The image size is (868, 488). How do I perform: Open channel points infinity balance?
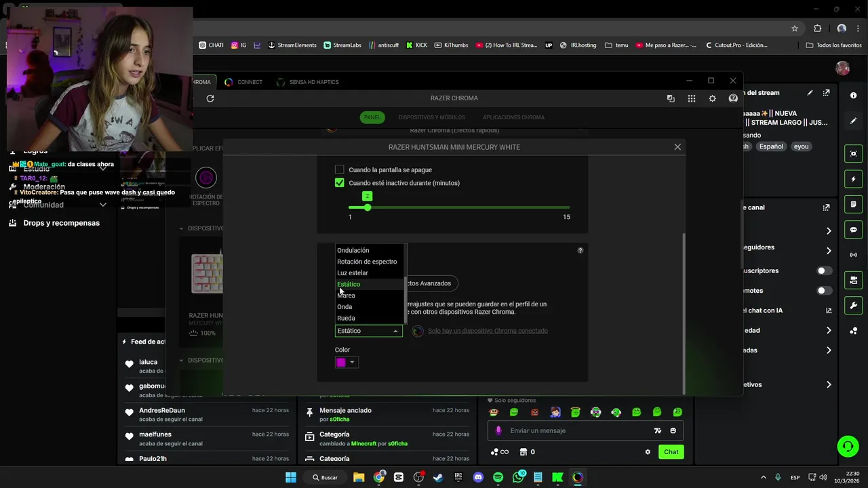500,452
